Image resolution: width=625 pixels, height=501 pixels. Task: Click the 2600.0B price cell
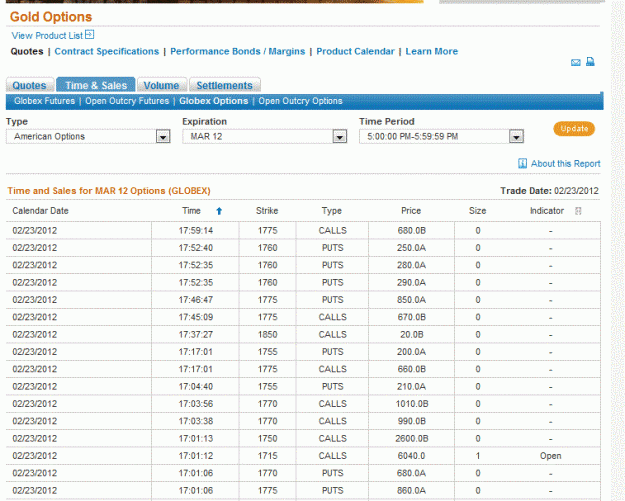(412, 439)
